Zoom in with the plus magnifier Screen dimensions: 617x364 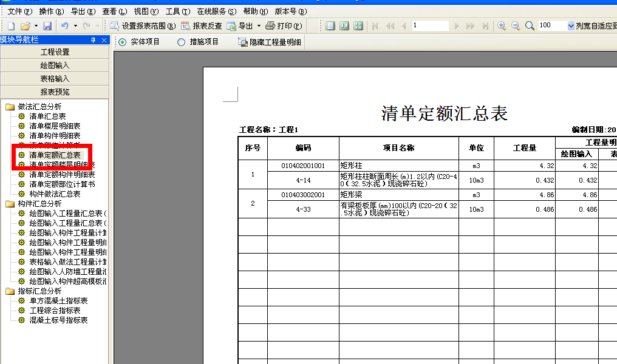point(502,26)
